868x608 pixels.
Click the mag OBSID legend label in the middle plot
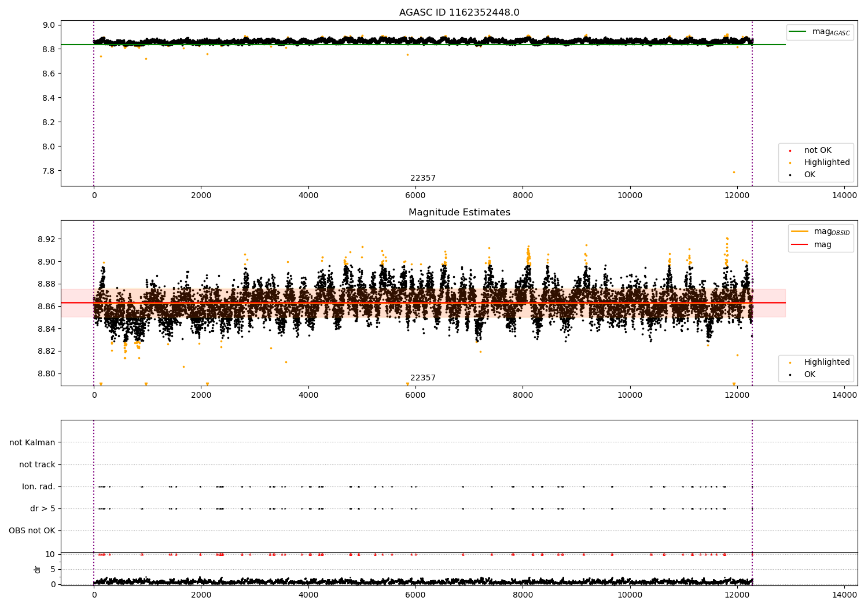click(x=832, y=232)
